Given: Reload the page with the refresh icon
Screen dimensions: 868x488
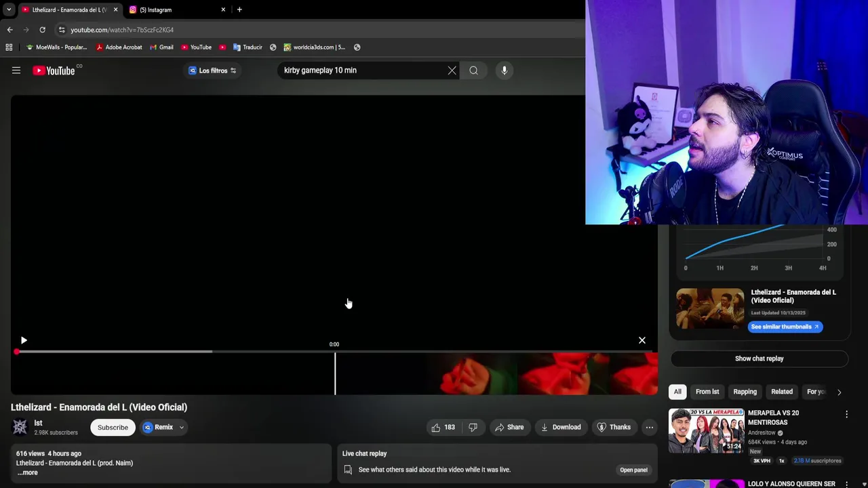Looking at the screenshot, I should click(42, 30).
